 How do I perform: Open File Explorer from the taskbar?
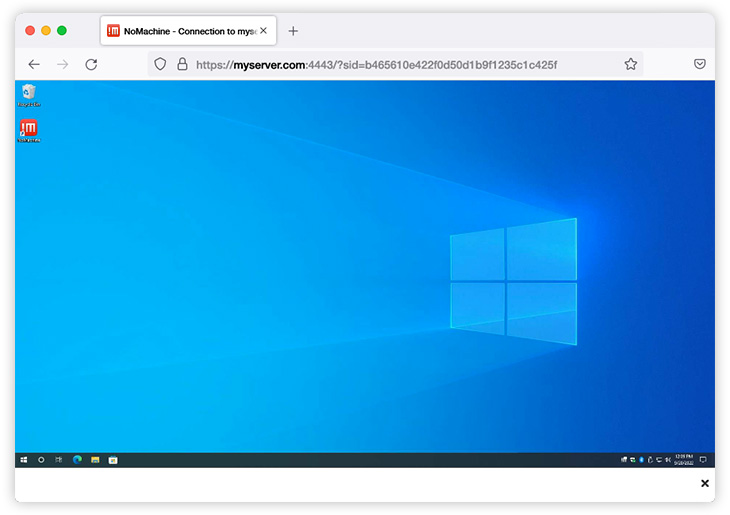coord(95,460)
